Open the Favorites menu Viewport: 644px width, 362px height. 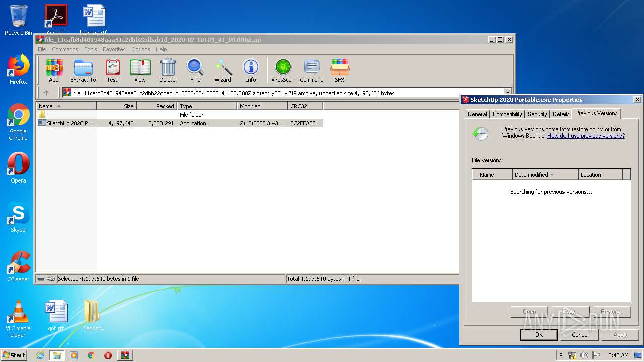click(114, 49)
